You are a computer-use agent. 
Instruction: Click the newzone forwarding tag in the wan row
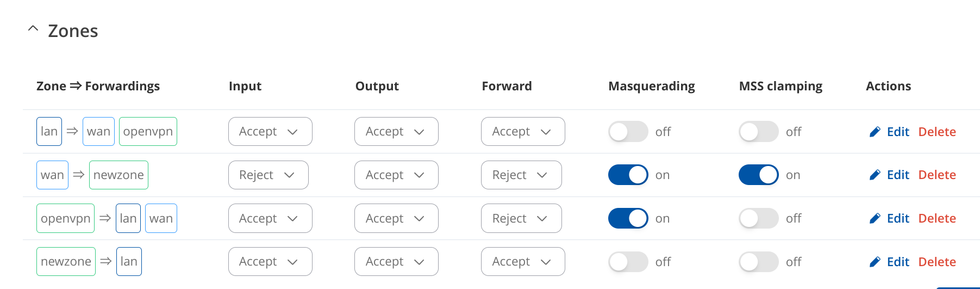coord(118,175)
